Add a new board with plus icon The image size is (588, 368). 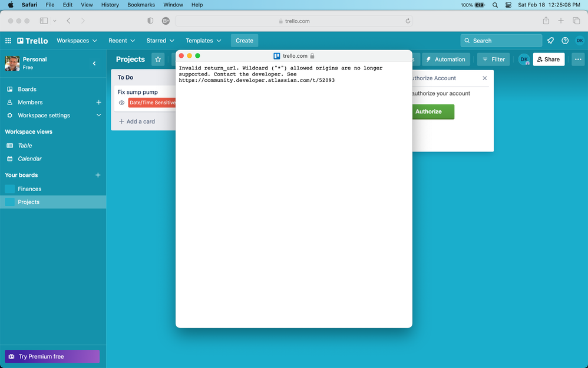pyautogui.click(x=98, y=175)
